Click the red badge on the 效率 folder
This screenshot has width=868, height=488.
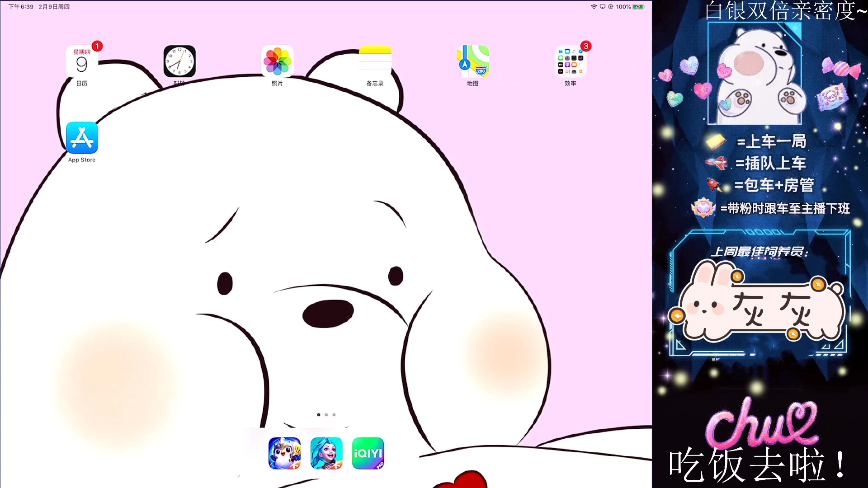coord(586,46)
